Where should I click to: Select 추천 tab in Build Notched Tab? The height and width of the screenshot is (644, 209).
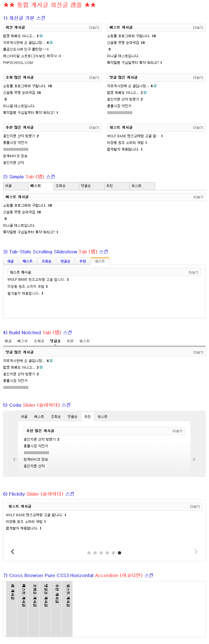(70, 341)
